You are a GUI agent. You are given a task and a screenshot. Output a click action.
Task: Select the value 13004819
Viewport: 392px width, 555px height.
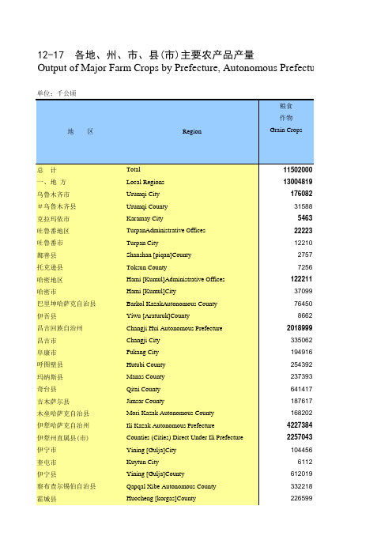(297, 182)
